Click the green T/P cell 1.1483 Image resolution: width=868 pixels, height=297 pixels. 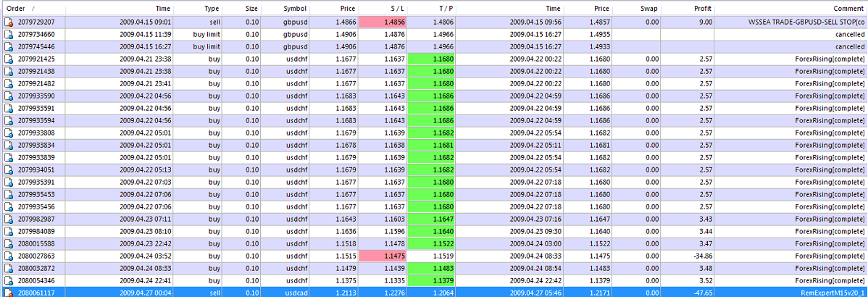431,268
